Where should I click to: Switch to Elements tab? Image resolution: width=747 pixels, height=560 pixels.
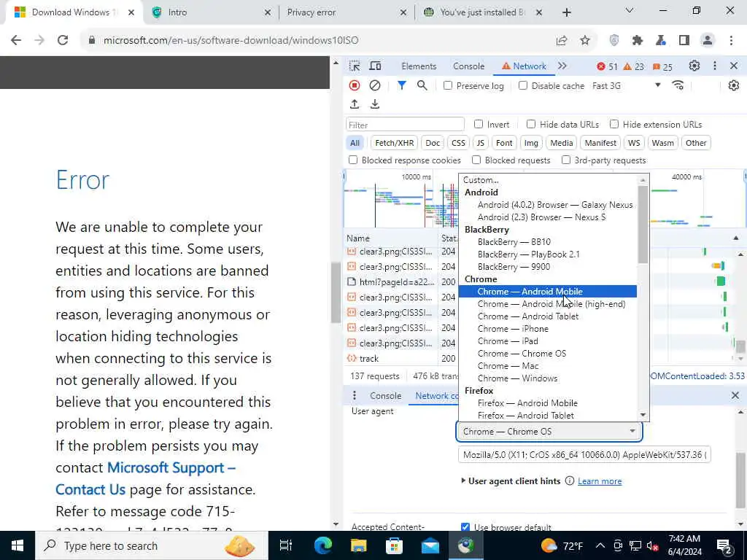pos(419,66)
